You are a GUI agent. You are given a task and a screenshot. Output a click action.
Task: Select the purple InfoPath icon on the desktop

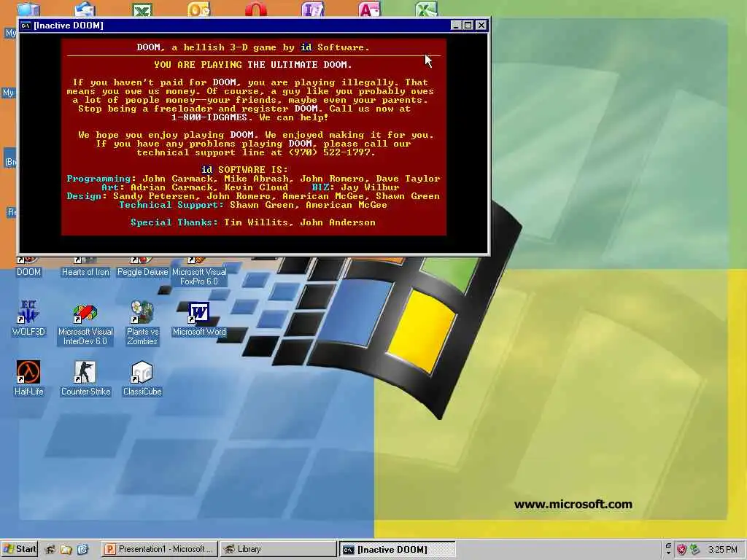[312, 9]
